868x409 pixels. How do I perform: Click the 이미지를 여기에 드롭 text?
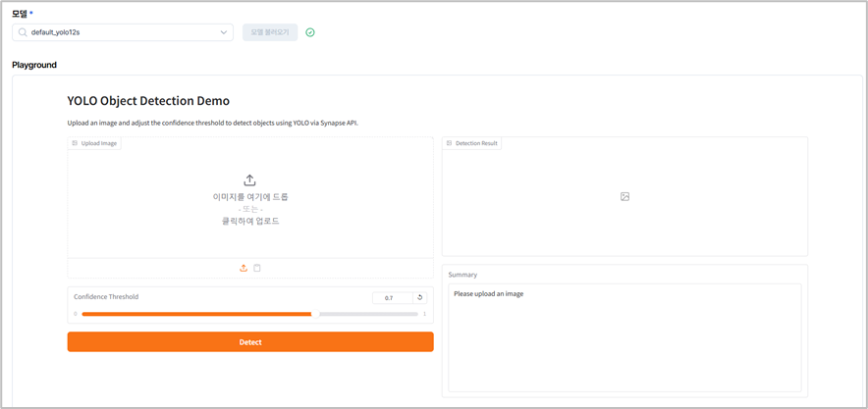pos(250,197)
